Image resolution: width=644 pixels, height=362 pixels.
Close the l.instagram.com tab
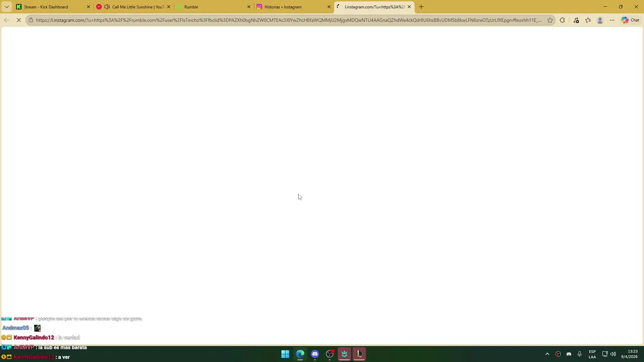tap(409, 7)
